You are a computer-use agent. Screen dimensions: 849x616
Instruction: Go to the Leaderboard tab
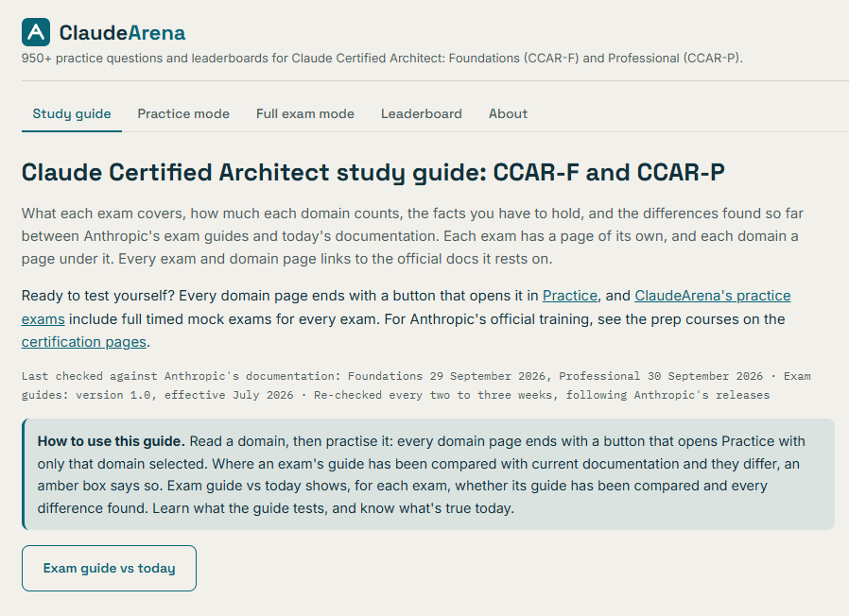pyautogui.click(x=422, y=113)
